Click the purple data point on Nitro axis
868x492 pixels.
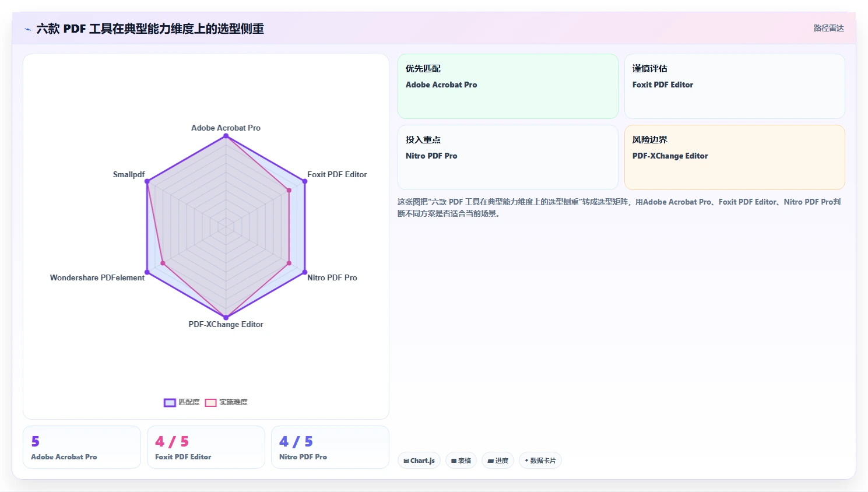coord(304,272)
